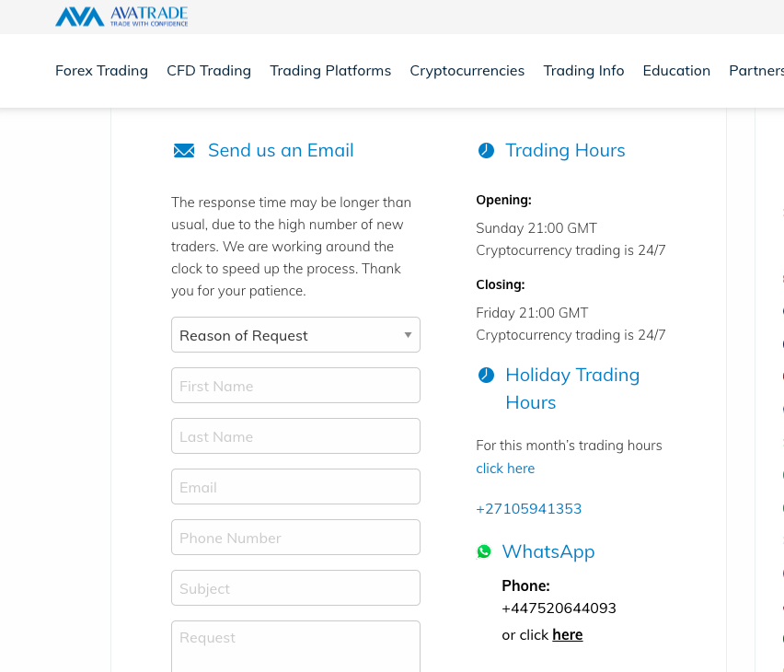784x672 pixels.
Task: Click the Subject input field
Action: click(x=295, y=587)
